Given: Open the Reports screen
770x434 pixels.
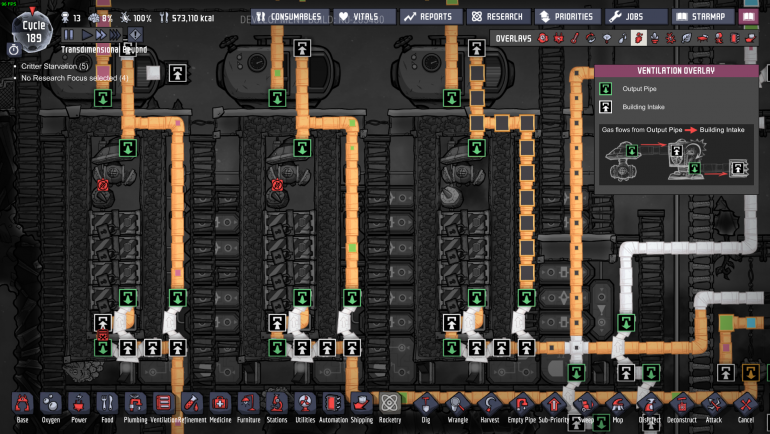Looking at the screenshot, I should pyautogui.click(x=431, y=17).
